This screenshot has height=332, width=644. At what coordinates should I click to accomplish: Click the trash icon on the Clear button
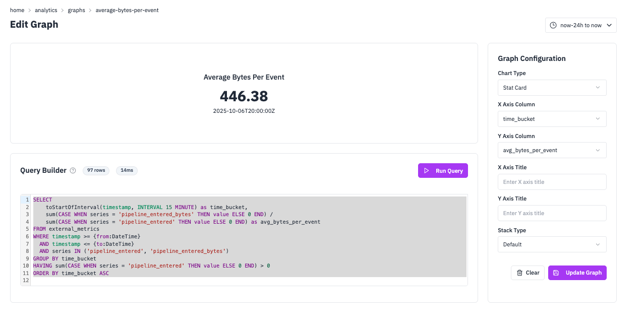pos(520,273)
